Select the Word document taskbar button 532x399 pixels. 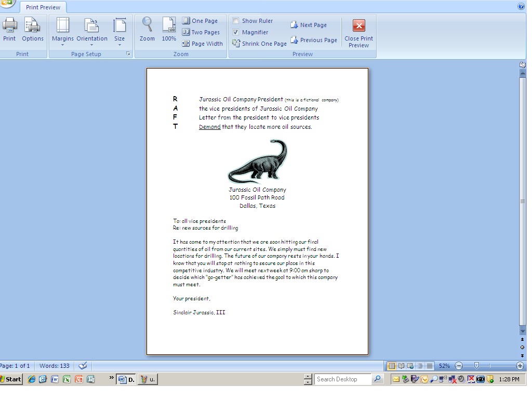pos(126,379)
